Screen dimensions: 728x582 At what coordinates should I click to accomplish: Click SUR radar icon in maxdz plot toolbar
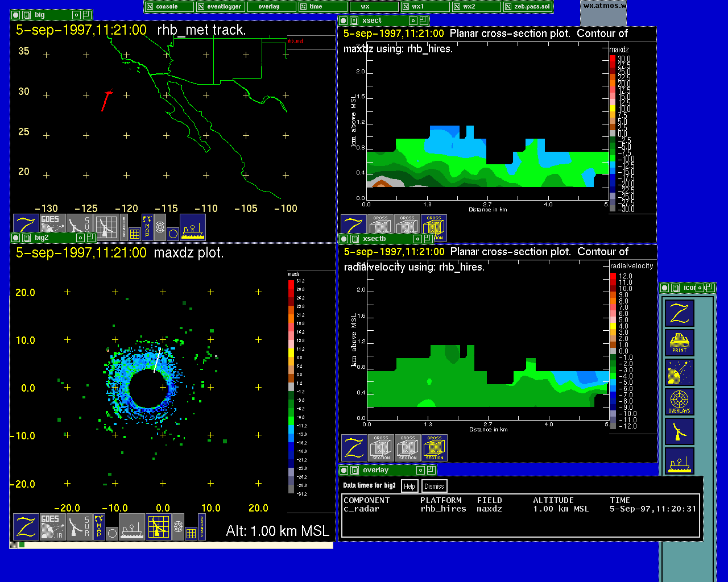79,527
